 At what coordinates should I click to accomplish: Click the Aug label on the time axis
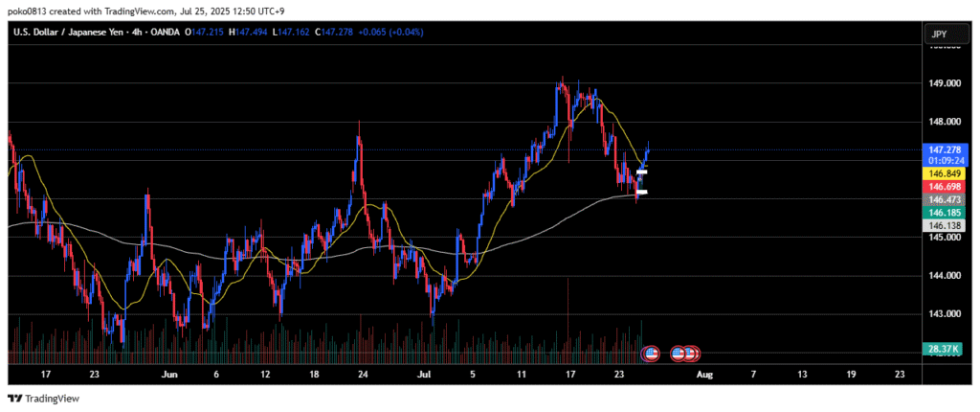(703, 374)
